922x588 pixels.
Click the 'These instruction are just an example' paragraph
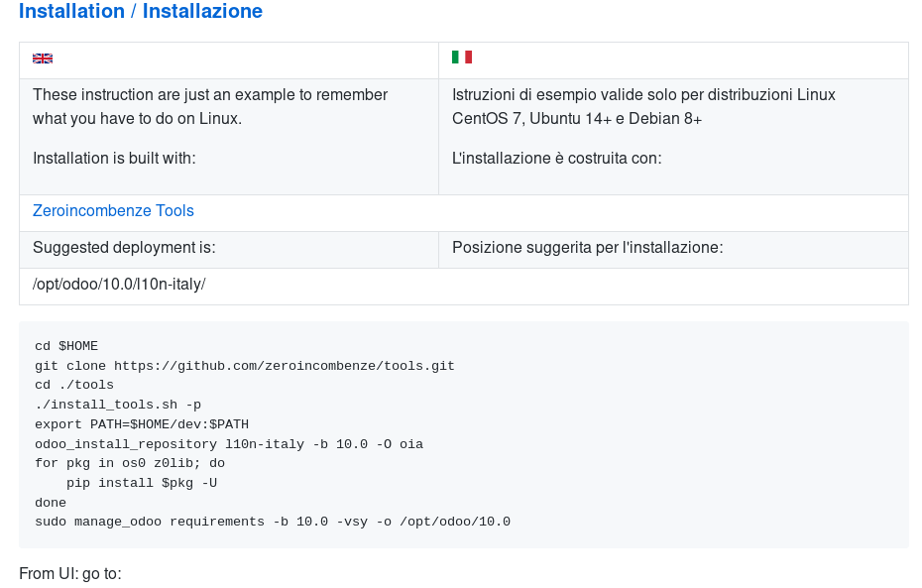click(210, 106)
